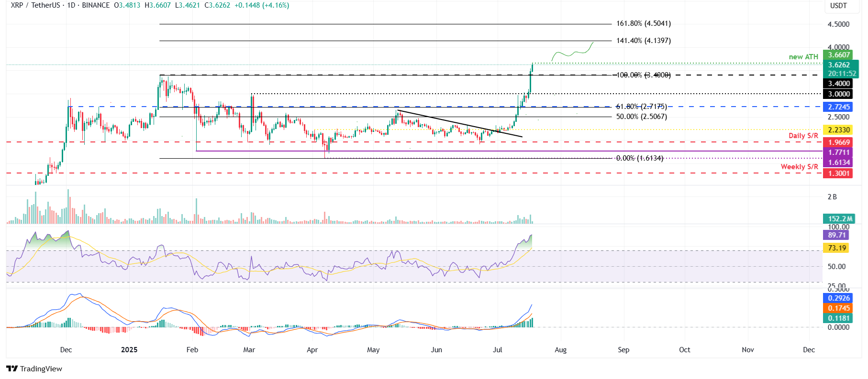Image resolution: width=868 pixels, height=379 pixels.
Task: Click the orange 0.1745 signal line label
Action: pyautogui.click(x=839, y=308)
